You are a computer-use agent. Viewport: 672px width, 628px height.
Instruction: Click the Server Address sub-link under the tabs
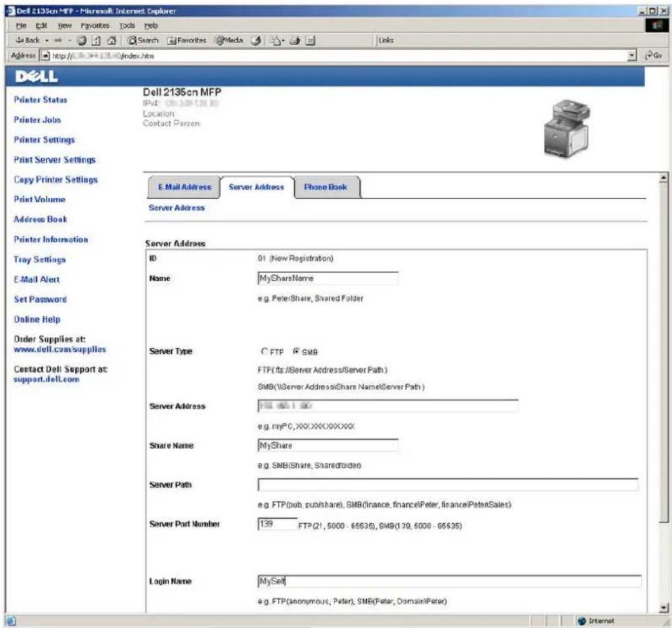click(x=176, y=208)
